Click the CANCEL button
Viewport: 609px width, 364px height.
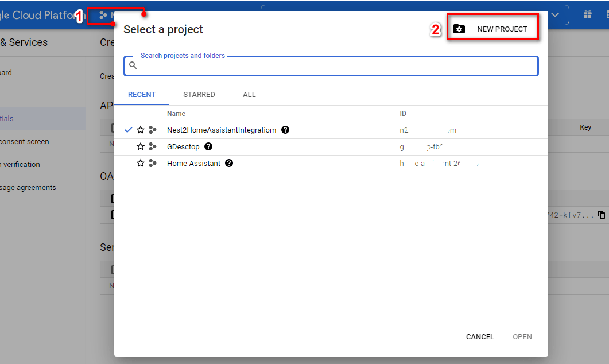pyautogui.click(x=480, y=337)
